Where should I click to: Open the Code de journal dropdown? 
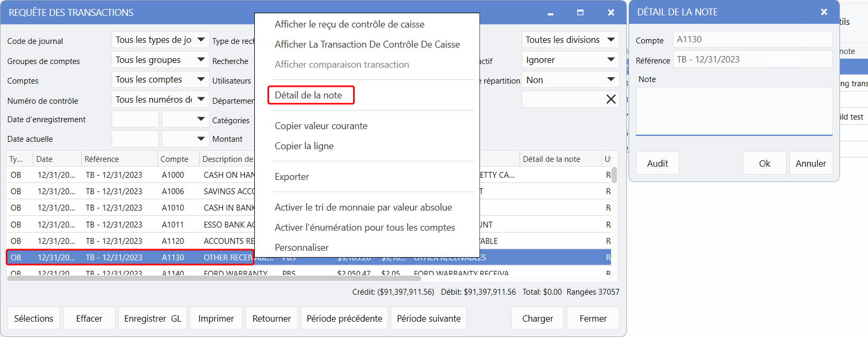pos(201,40)
